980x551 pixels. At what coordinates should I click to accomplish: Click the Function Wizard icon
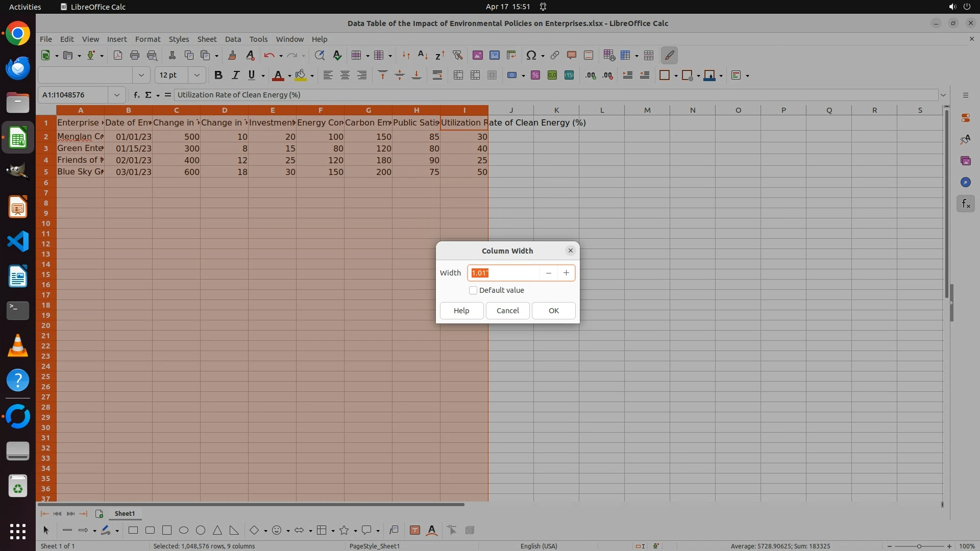click(136, 95)
